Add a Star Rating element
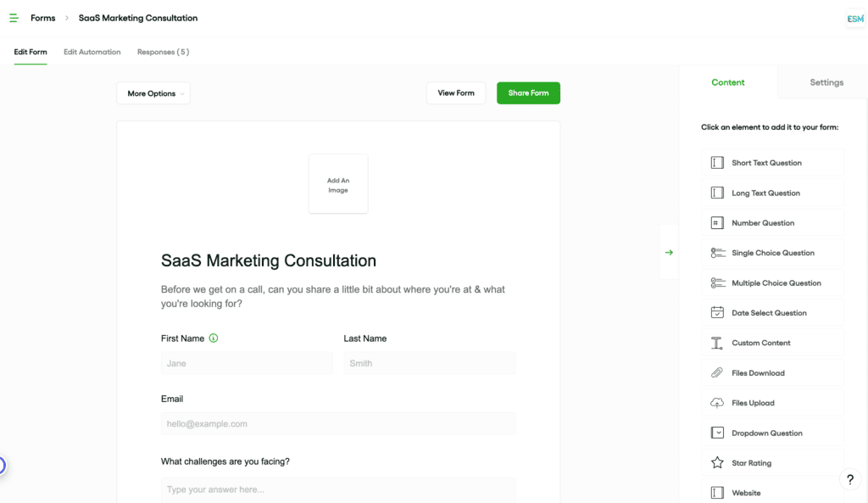868x503 pixels. (772, 462)
